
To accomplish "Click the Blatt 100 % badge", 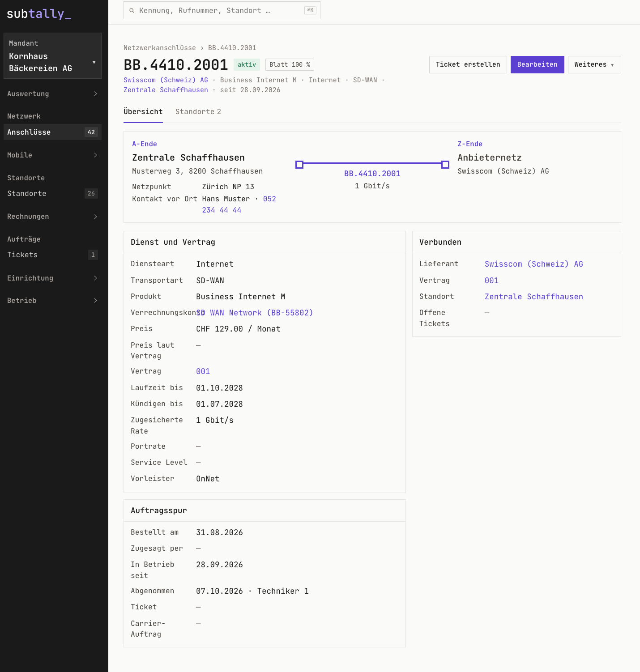I will click(x=290, y=65).
